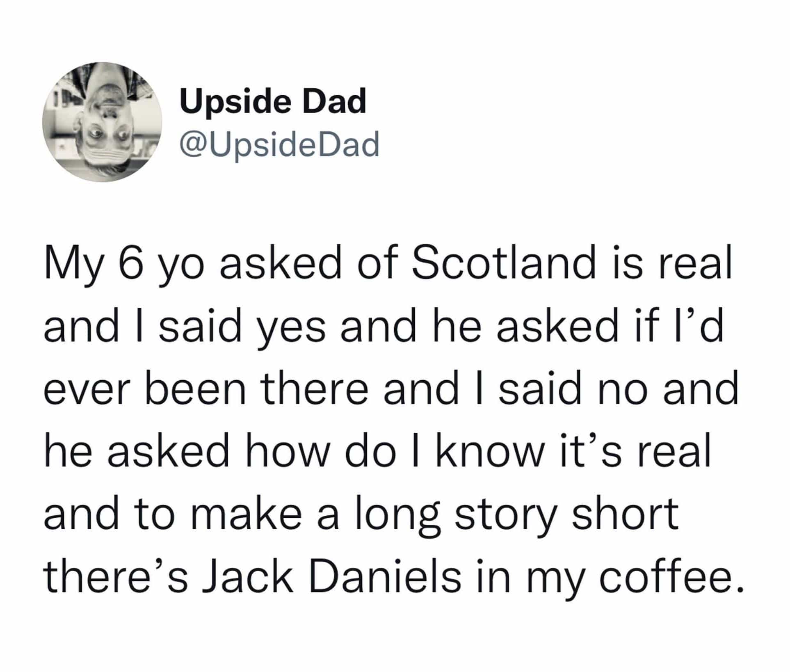Click the word "make" in fifth line

(246, 514)
